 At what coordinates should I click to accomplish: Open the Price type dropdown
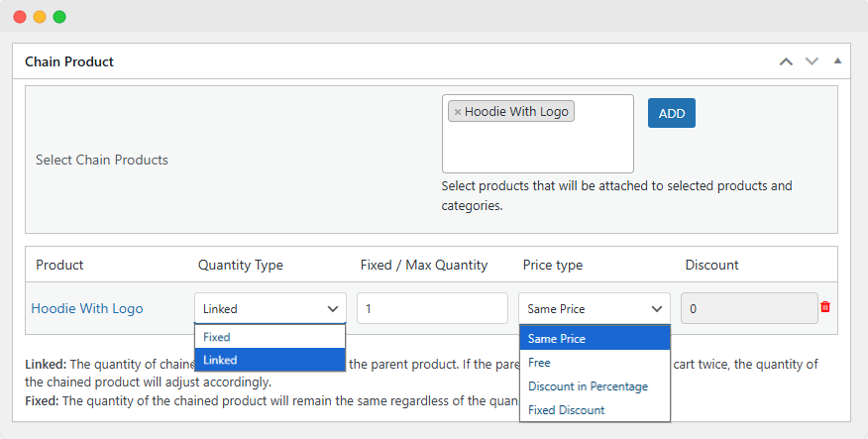595,308
